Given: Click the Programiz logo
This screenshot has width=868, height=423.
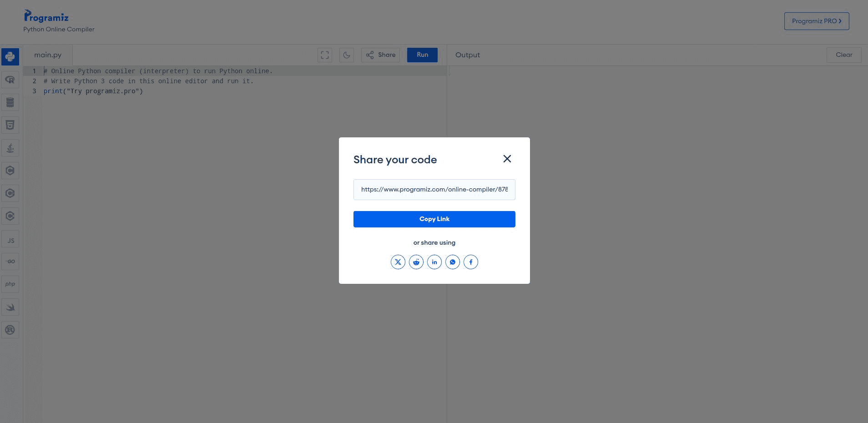Looking at the screenshot, I should (46, 16).
